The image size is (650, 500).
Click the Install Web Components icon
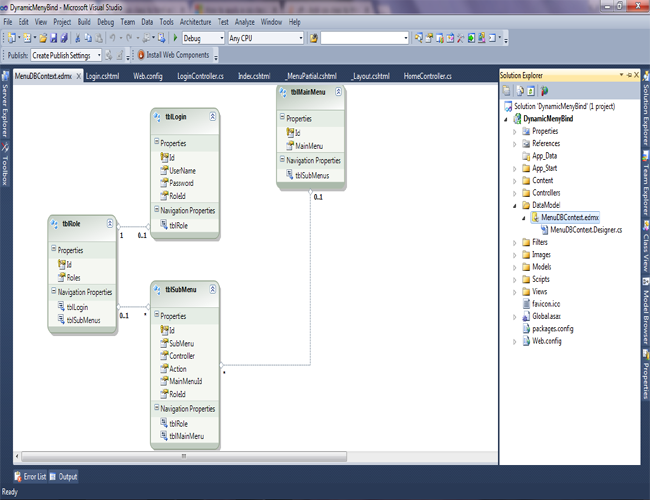[140, 55]
